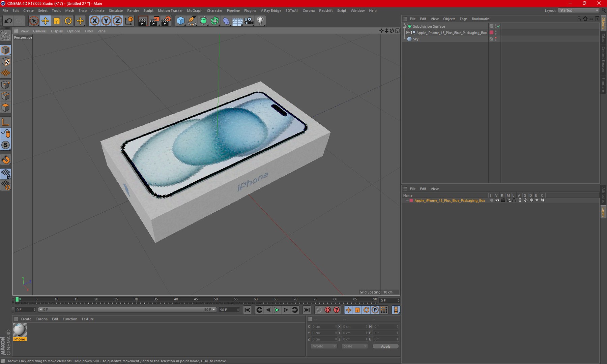Toggle parameter keyframe recording
Image resolution: width=607 pixels, height=364 pixels.
tap(375, 310)
